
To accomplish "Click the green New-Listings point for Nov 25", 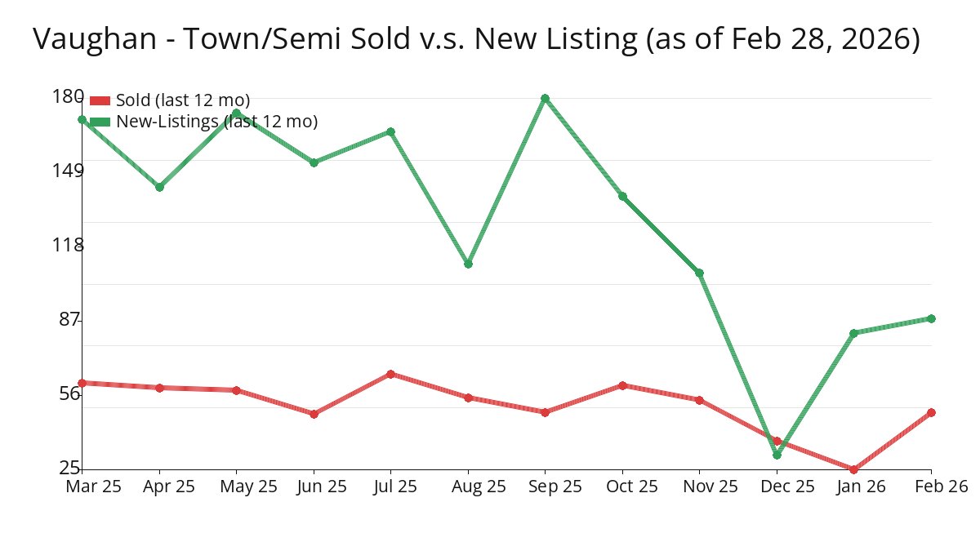I will [699, 273].
